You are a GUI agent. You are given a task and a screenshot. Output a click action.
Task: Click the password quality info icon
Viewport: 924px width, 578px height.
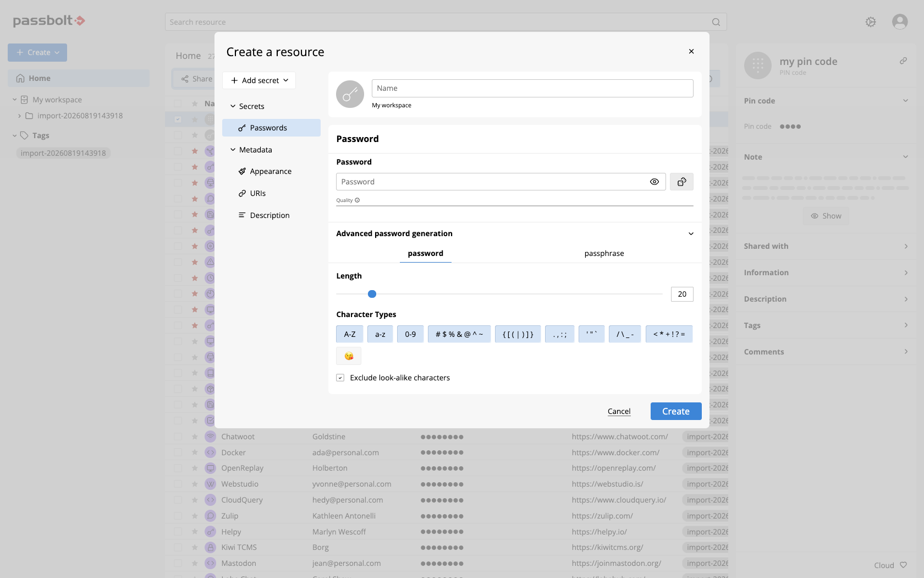[357, 200]
